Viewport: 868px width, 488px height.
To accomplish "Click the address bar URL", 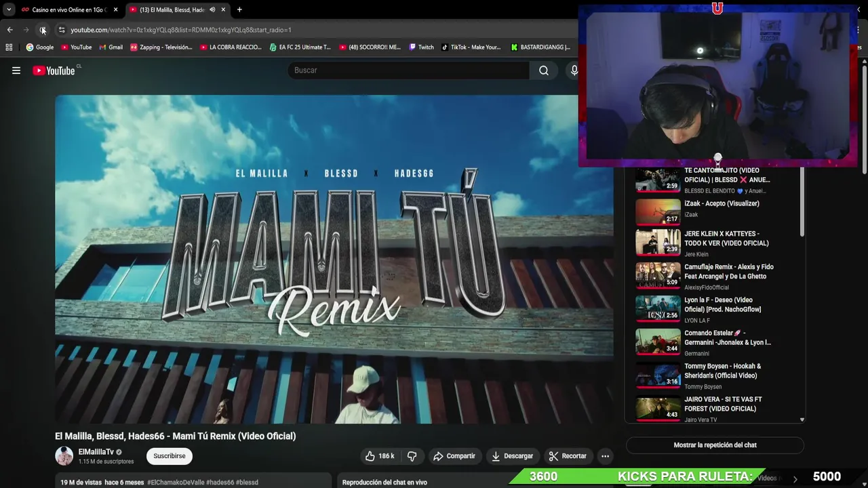I will (181, 30).
